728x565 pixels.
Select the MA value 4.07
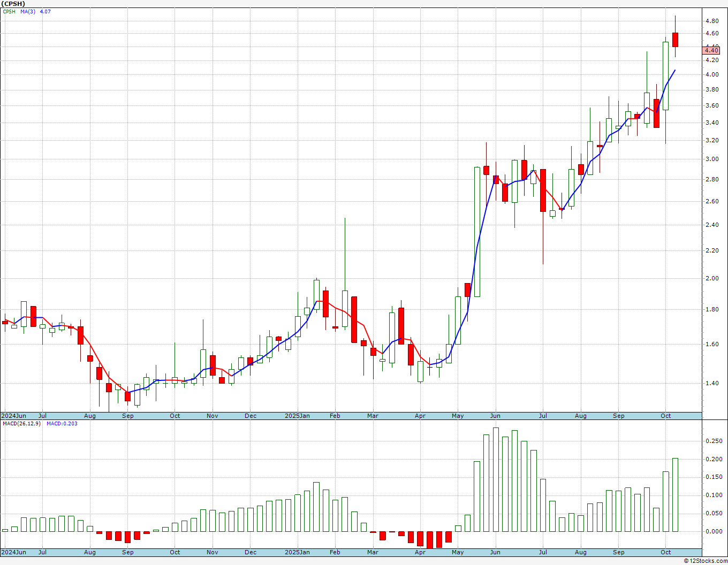point(45,11)
